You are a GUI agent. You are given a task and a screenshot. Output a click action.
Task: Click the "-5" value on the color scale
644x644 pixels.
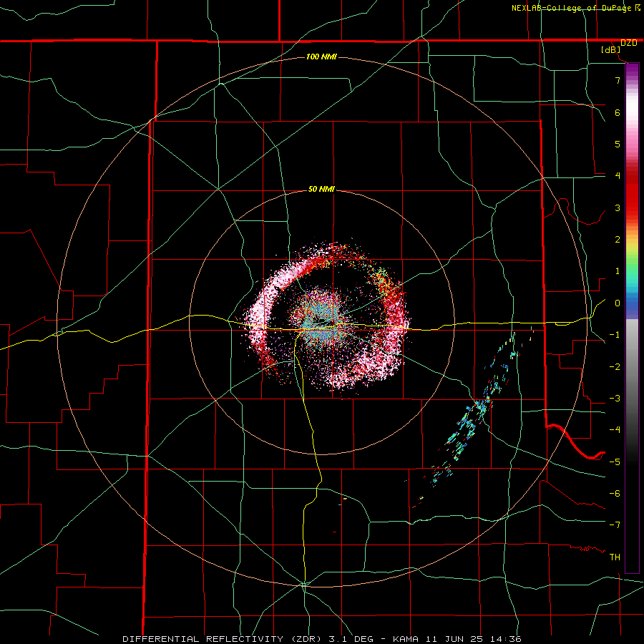point(615,462)
